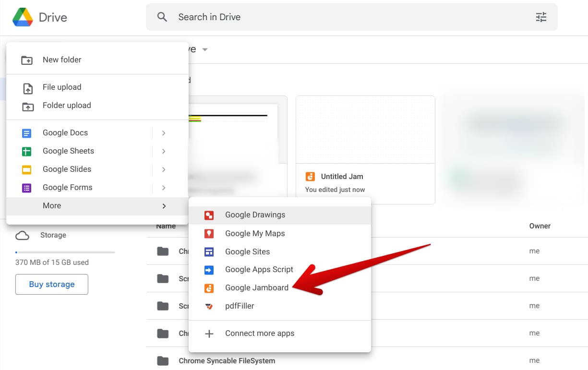The image size is (588, 370).
Task: Click 'You edited just now' text
Action: point(335,190)
